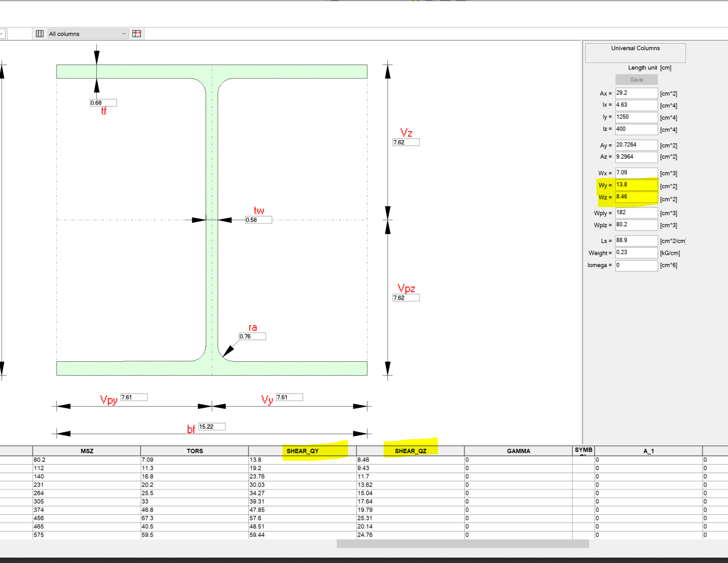Click the adjust column width icon with red arrows
The image size is (728, 563).
tap(137, 34)
